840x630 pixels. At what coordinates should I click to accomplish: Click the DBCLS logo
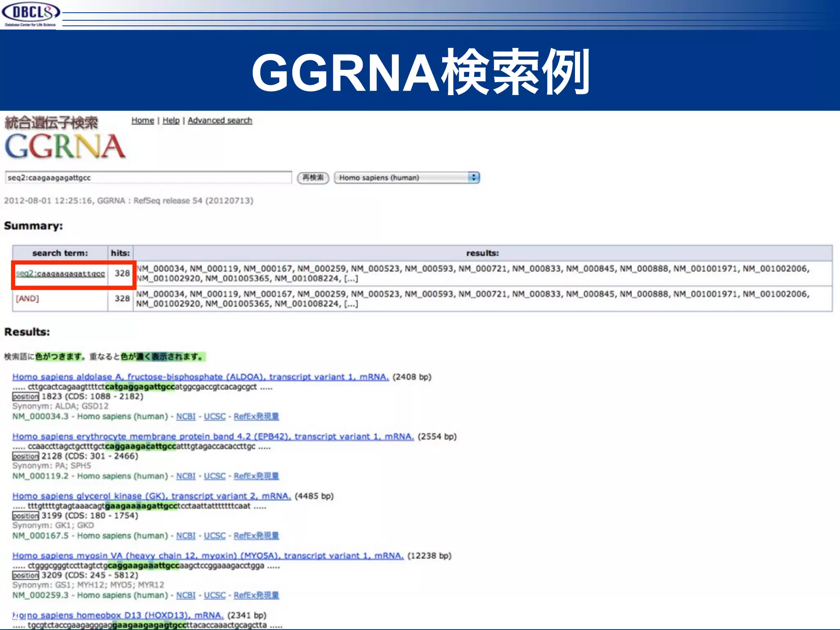coord(31,15)
